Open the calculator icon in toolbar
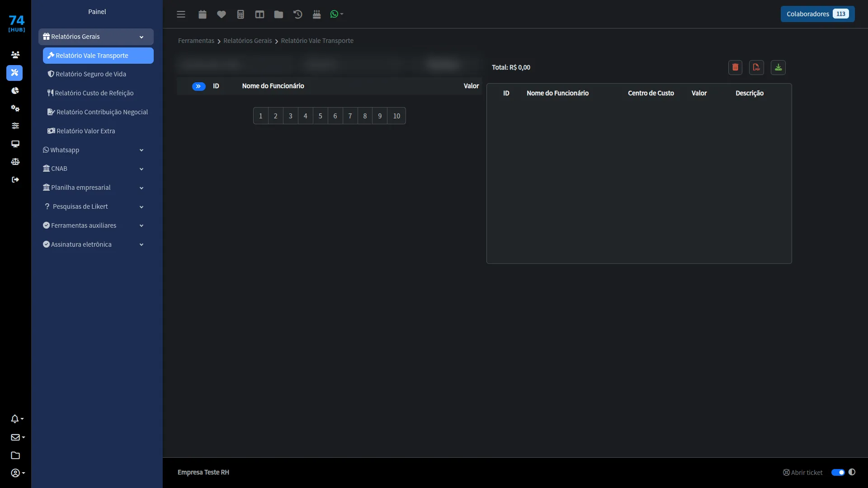Image resolution: width=868 pixels, height=488 pixels. (x=241, y=14)
